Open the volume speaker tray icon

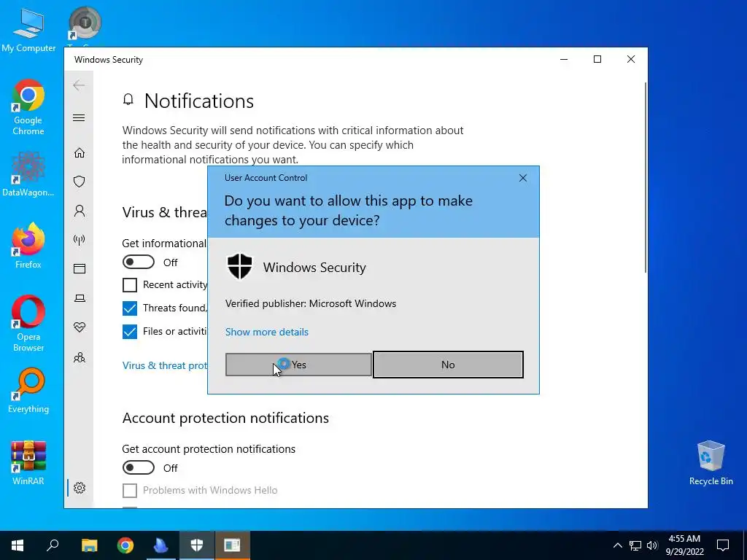tap(652, 545)
